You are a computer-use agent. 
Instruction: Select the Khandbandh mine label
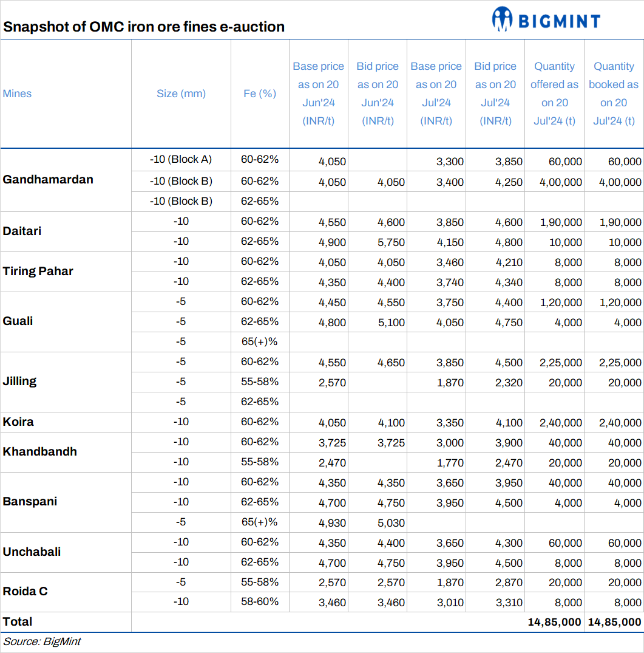[x=40, y=451]
